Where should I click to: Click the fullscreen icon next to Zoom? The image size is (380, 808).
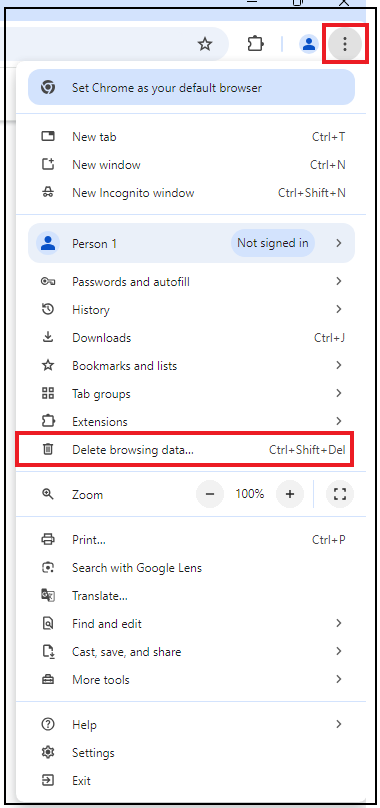(340, 494)
